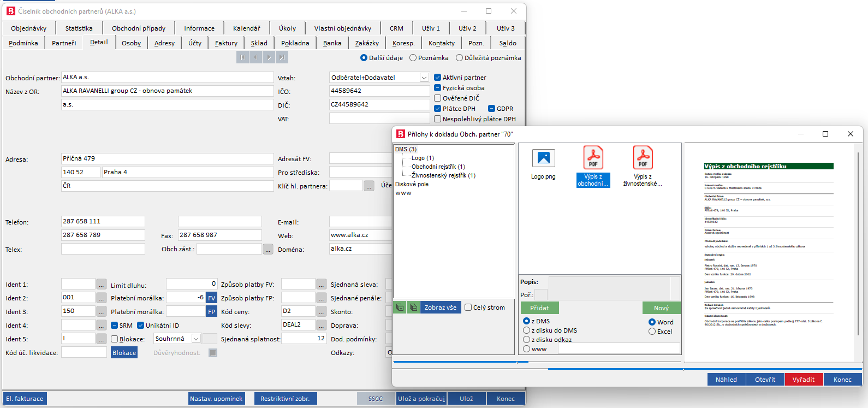Select the Excel radio option
Viewport: 868px width, 408px height.
[x=652, y=332]
